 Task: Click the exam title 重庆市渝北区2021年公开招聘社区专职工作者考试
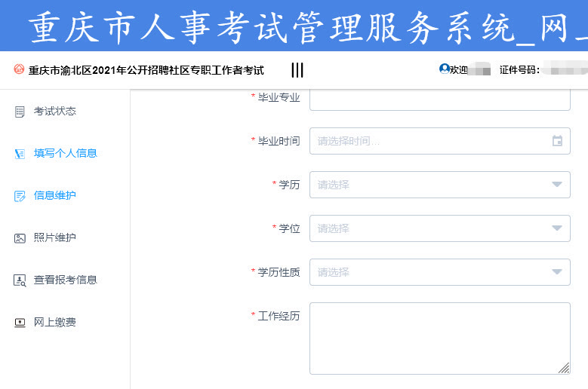coord(146,70)
